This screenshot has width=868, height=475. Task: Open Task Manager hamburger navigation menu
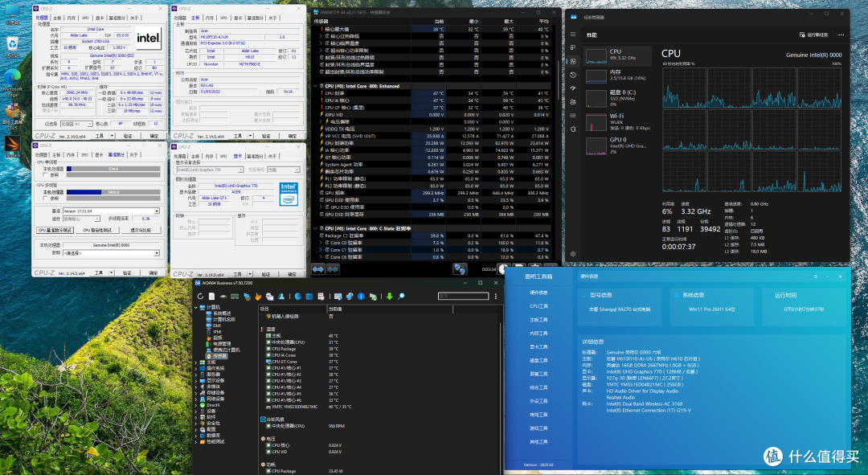(573, 35)
